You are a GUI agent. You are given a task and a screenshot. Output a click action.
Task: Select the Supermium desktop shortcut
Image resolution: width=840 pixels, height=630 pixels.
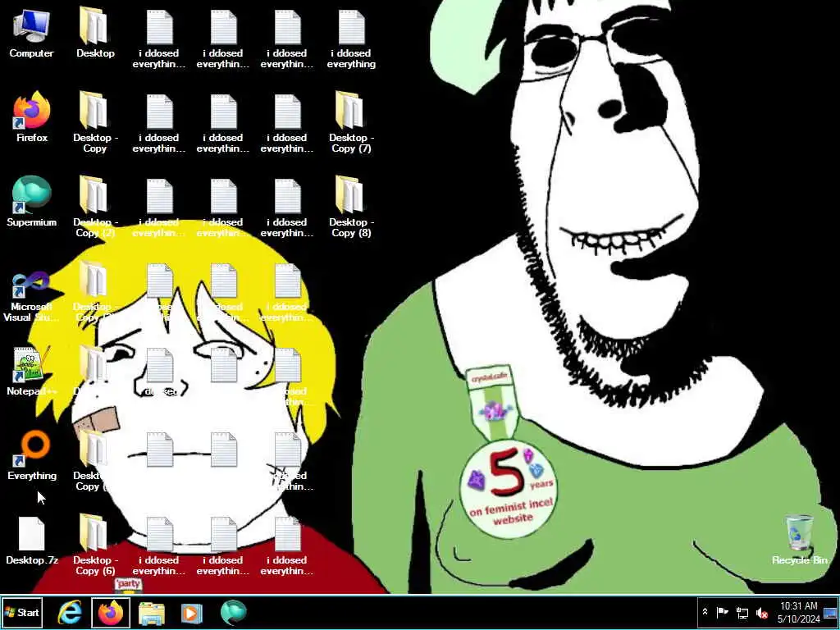point(32,201)
